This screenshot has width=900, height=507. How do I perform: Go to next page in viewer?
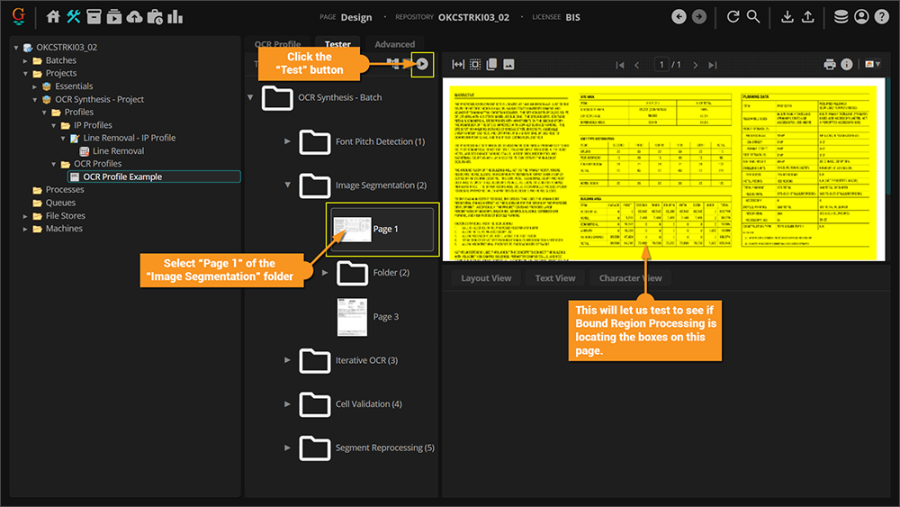point(695,65)
